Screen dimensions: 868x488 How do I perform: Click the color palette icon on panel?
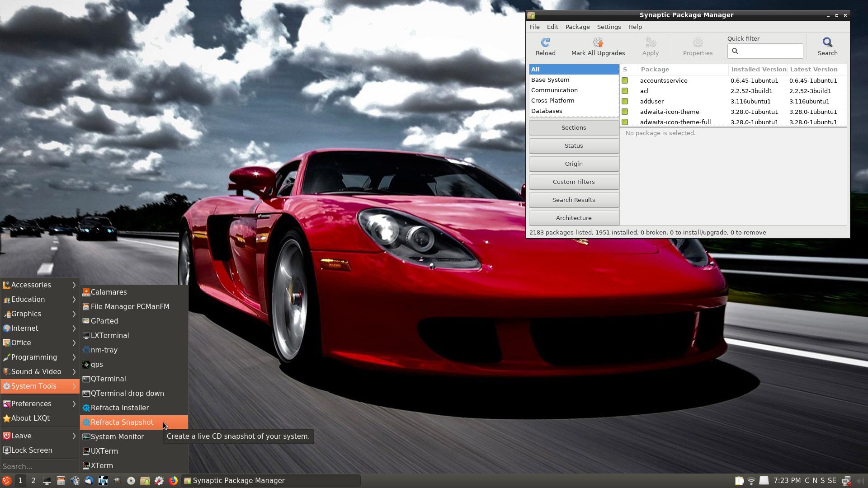(x=75, y=481)
